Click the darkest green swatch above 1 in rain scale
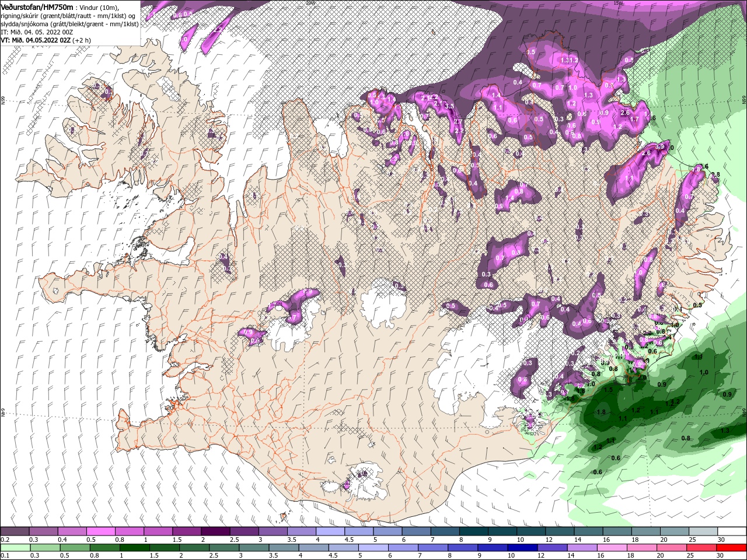This screenshot has height=560, width=747. click(x=134, y=547)
